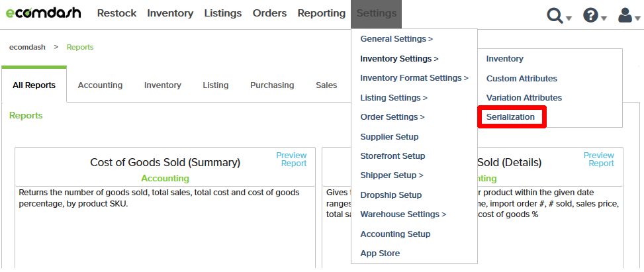
Task: Open the Listing reports tab
Action: [x=216, y=85]
